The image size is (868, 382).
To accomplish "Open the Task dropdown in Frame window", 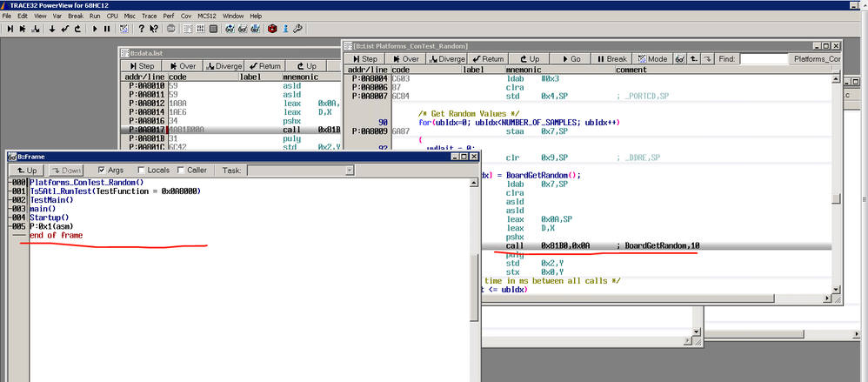I will coord(350,170).
